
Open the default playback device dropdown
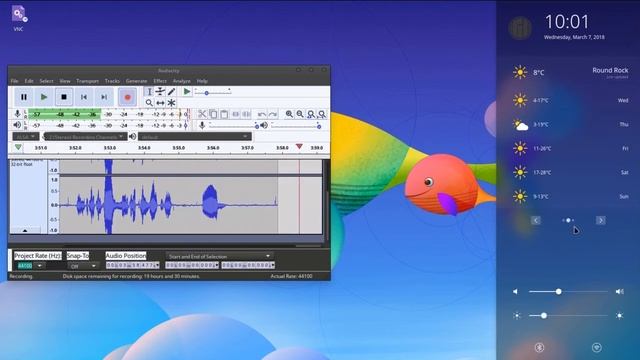pos(195,137)
